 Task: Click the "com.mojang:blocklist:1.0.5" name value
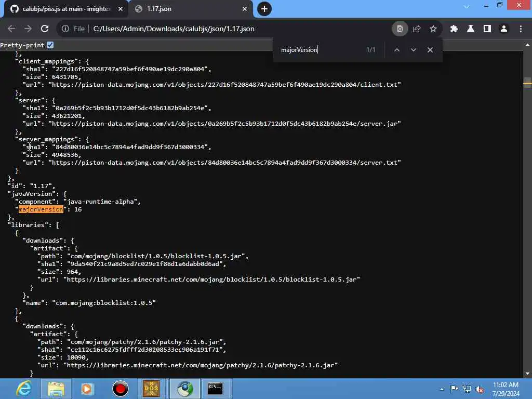pos(104,303)
